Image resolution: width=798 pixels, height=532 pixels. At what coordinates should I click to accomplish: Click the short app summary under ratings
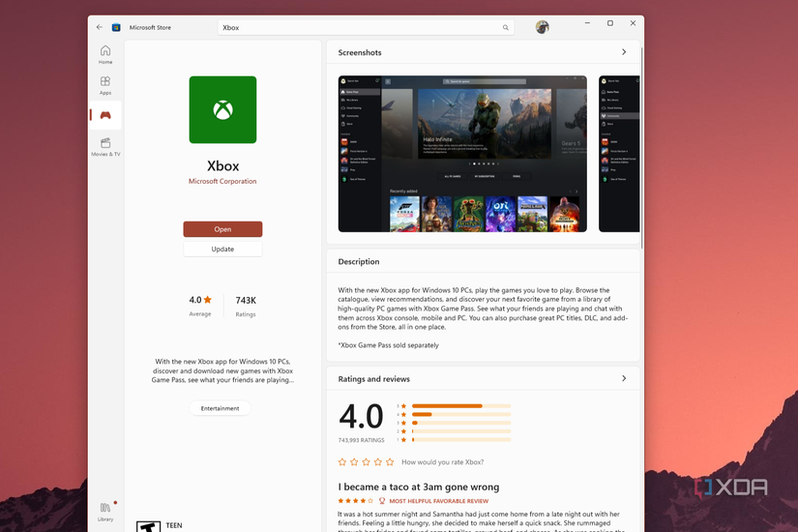coord(222,370)
